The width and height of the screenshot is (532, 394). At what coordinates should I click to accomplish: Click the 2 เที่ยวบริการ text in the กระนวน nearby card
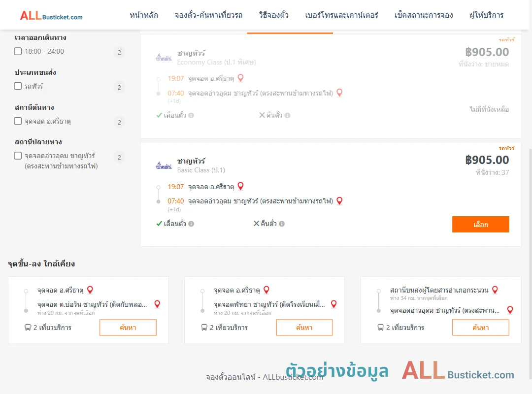(x=405, y=328)
